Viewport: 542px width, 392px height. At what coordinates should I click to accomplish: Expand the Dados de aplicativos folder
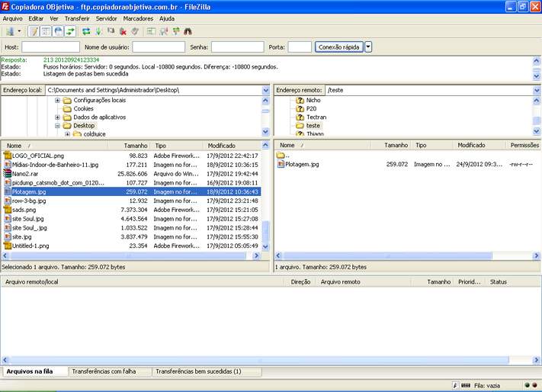tap(58, 117)
